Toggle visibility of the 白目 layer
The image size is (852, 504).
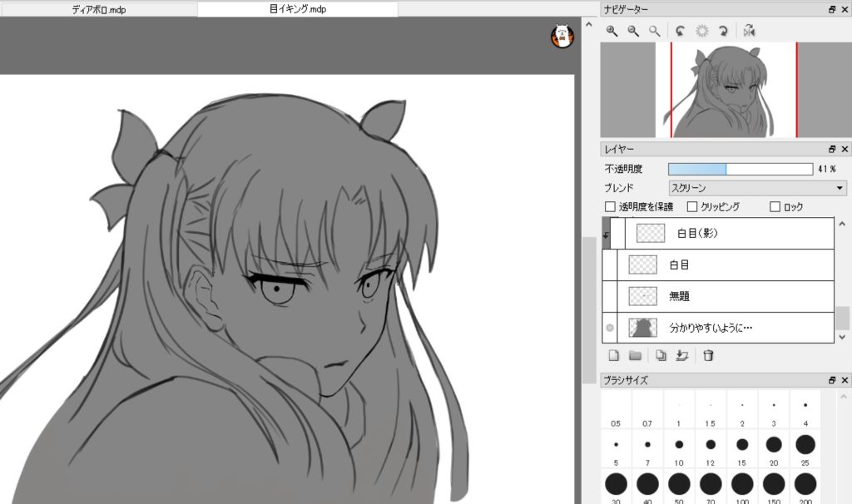pyautogui.click(x=610, y=265)
